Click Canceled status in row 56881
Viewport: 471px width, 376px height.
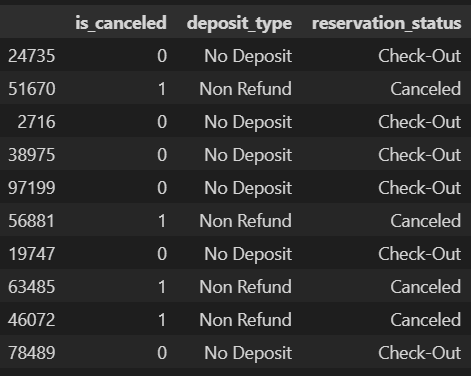(x=426, y=221)
